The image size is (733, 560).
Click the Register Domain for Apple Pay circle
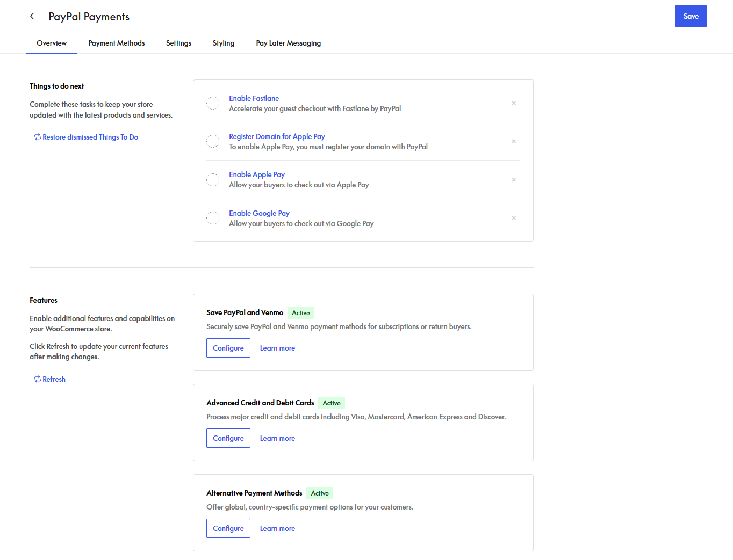213,141
